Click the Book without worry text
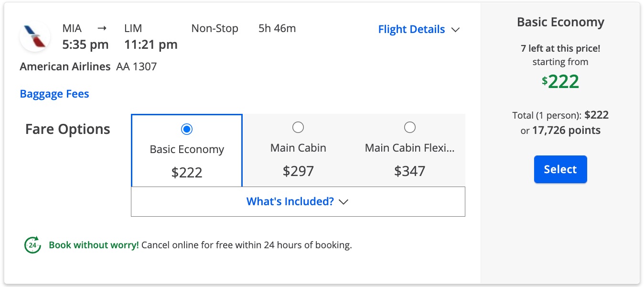 tap(94, 245)
